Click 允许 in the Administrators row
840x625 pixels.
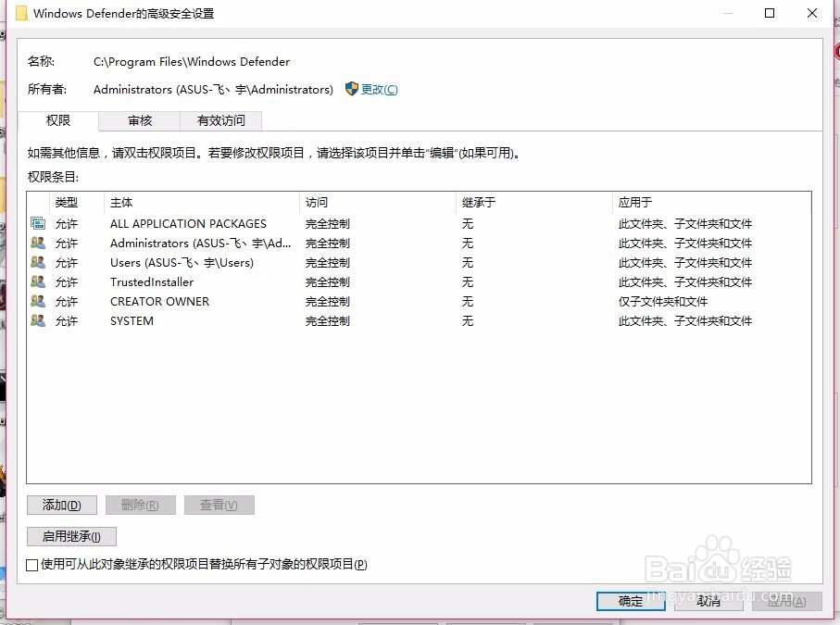(x=67, y=244)
